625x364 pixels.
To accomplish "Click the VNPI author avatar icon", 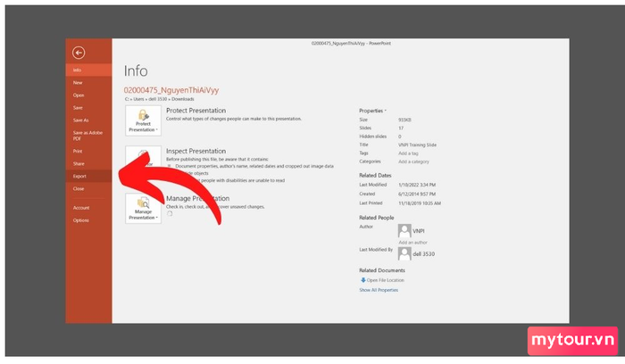I will pyautogui.click(x=404, y=230).
